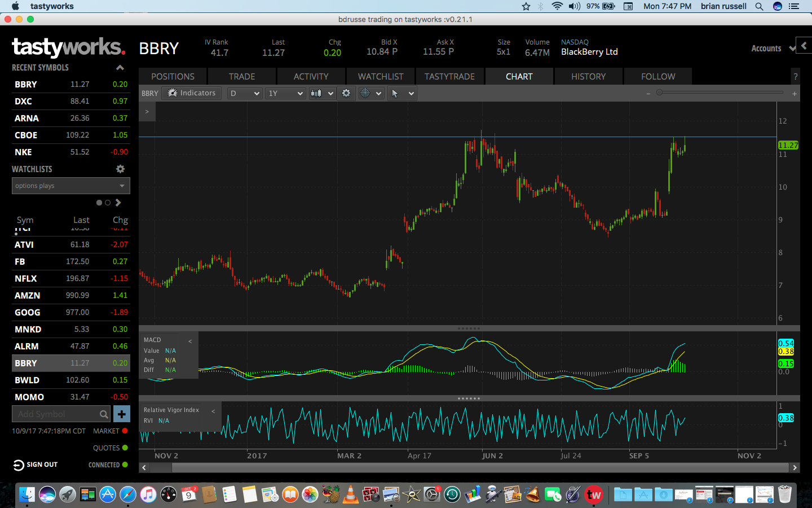Viewport: 812px width, 508px height.
Task: Open tastyworks app icon in Dock
Action: (593, 495)
